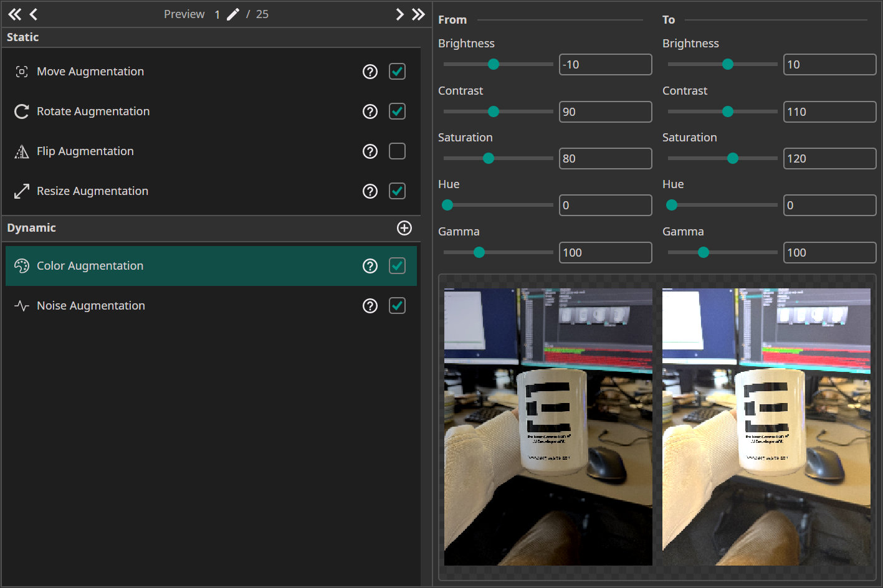Advance to next preview image
This screenshot has height=588, width=883.
399,14
